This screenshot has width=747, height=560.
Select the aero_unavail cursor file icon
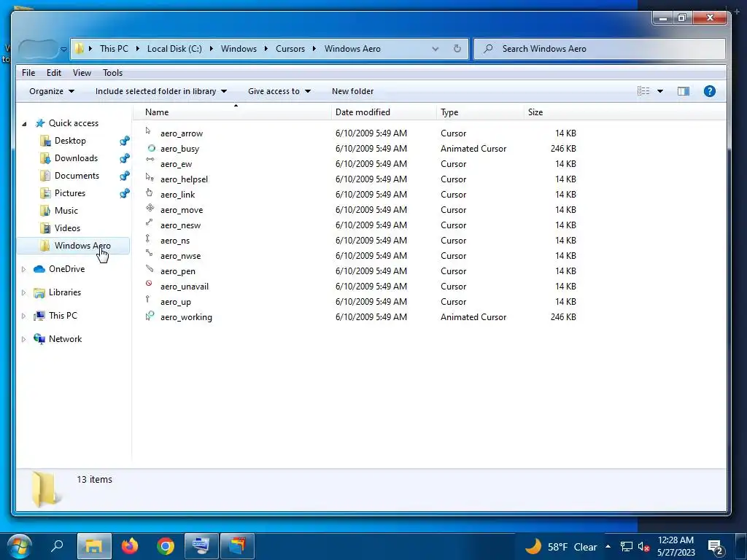(x=149, y=284)
